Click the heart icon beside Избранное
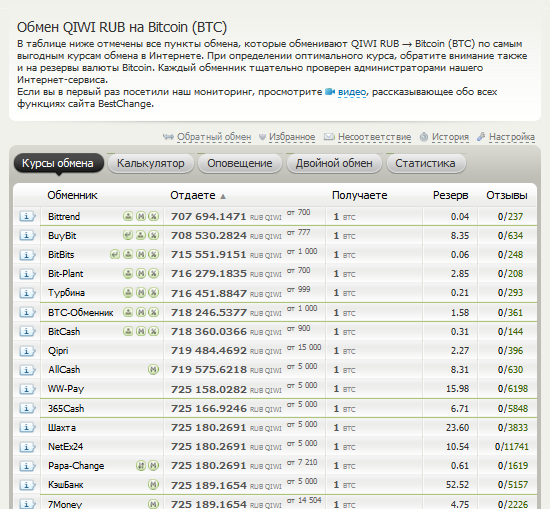The height and width of the screenshot is (509, 550). coord(262,137)
